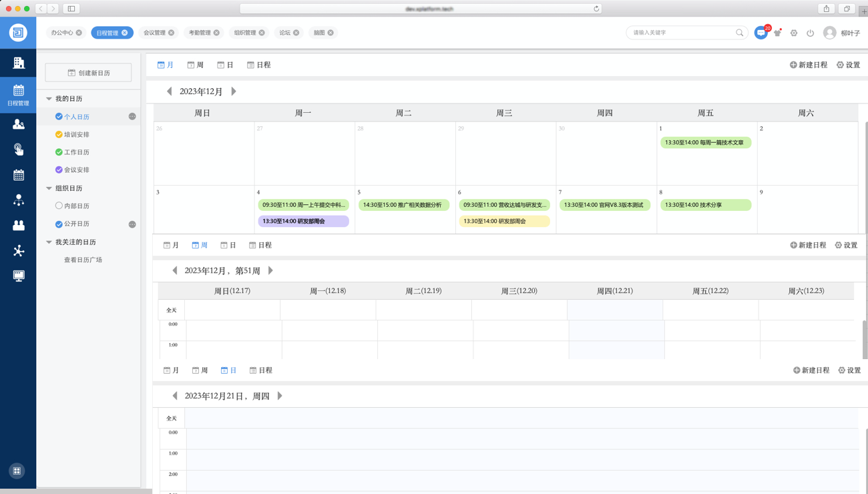Image resolution: width=868 pixels, height=494 pixels.
Task: Click the apps grid icon at sidebar bottom
Action: (17, 471)
